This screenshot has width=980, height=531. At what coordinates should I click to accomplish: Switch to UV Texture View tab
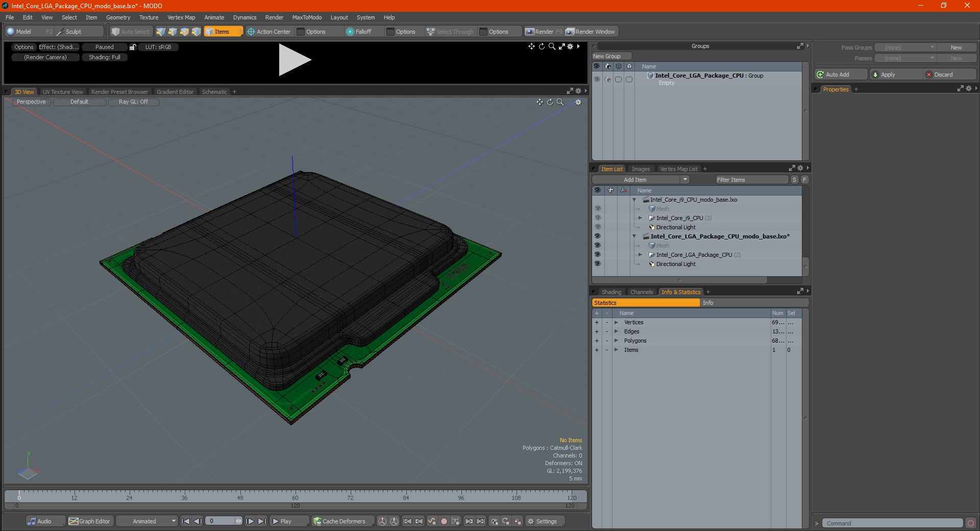click(63, 92)
